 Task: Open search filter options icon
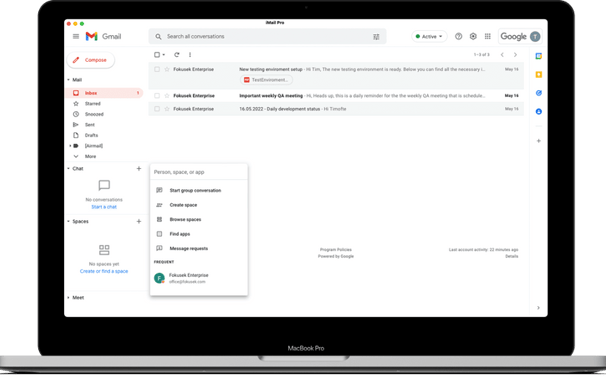pos(376,37)
